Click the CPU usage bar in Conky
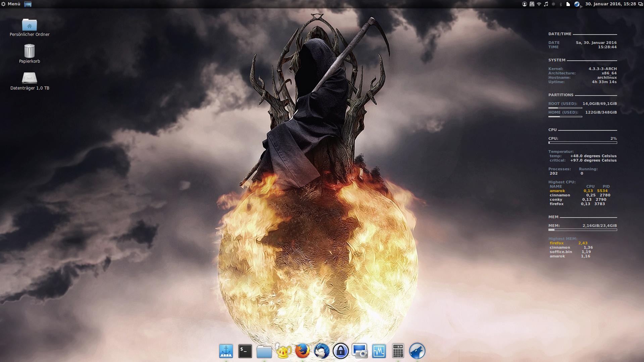This screenshot has height=362, width=644. click(x=583, y=143)
